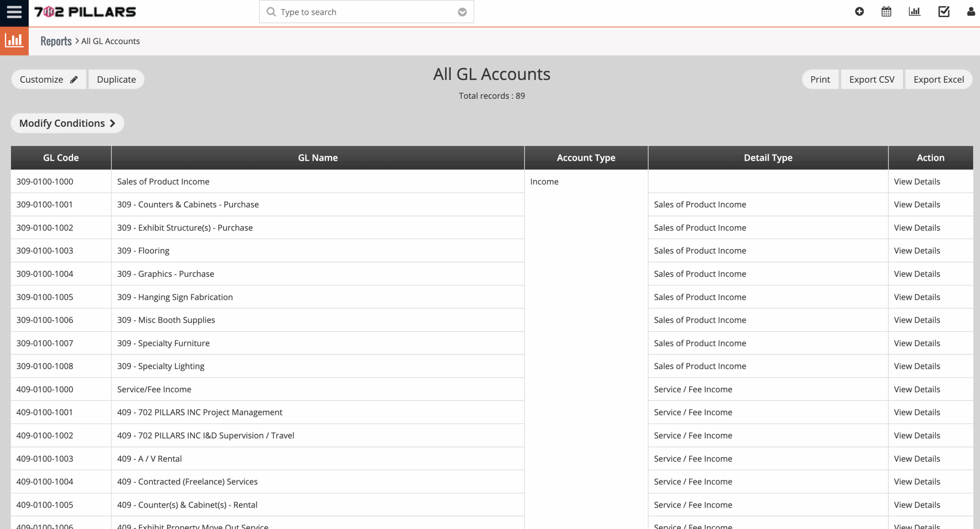The width and height of the screenshot is (980, 529).
Task: Open the hamburger main menu
Action: [x=14, y=12]
